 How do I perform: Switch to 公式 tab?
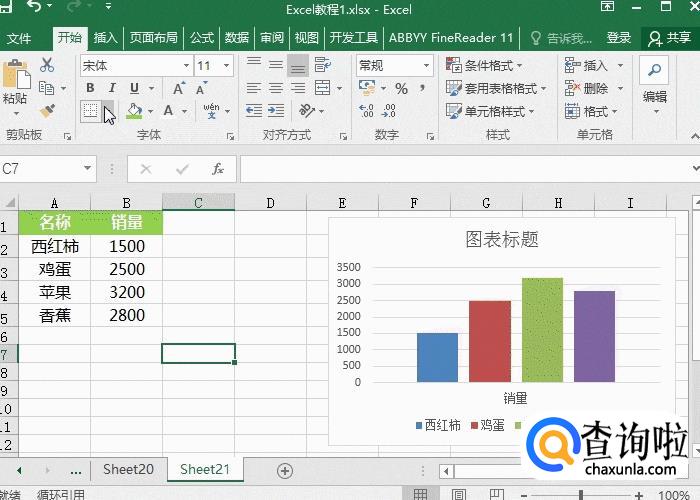point(202,38)
